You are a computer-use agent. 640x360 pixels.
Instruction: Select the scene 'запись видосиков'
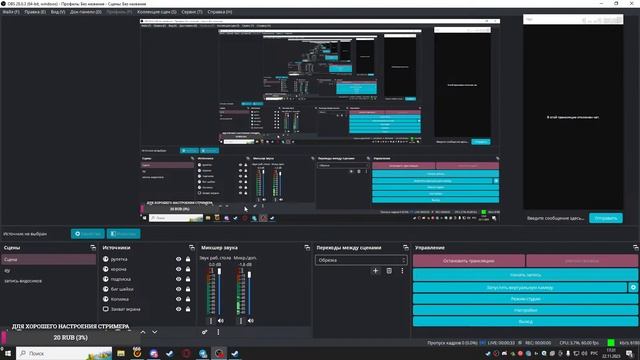tap(49, 281)
